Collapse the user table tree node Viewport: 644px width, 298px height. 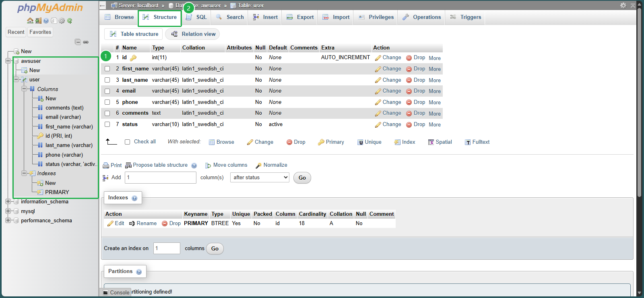click(x=16, y=79)
